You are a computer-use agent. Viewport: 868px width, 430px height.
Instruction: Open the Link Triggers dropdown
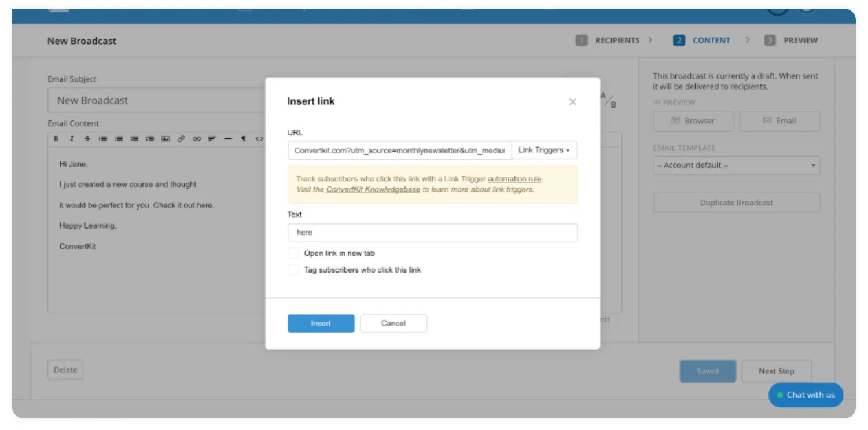coord(544,150)
